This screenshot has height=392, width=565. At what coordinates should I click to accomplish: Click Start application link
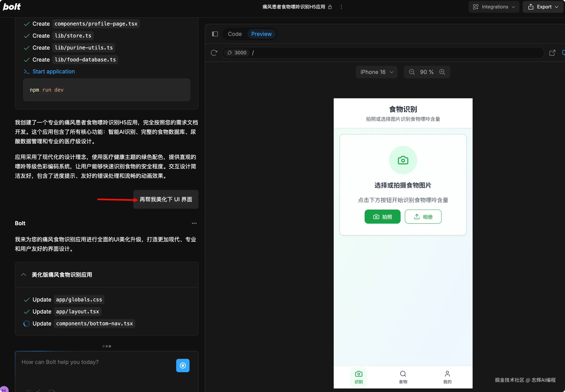(54, 71)
